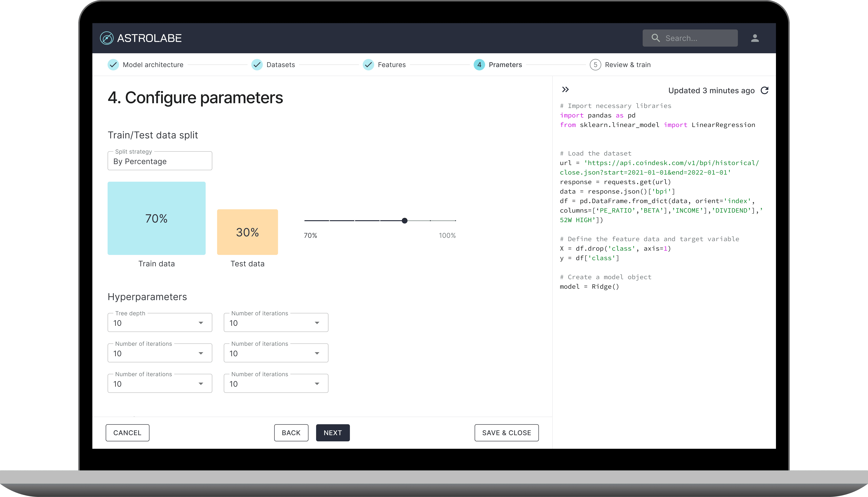Click the refresh code icon
This screenshot has height=497, width=868.
click(765, 91)
